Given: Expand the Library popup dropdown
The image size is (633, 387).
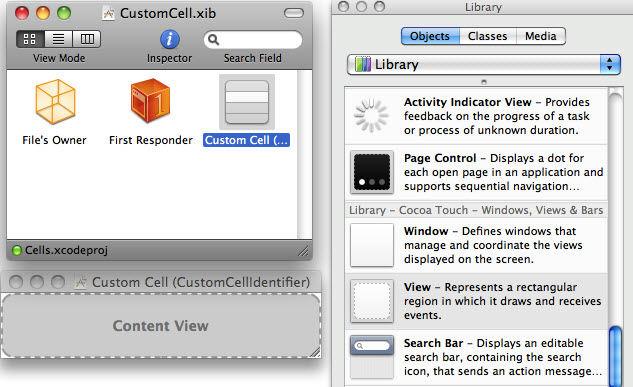Looking at the screenshot, I should (x=484, y=65).
